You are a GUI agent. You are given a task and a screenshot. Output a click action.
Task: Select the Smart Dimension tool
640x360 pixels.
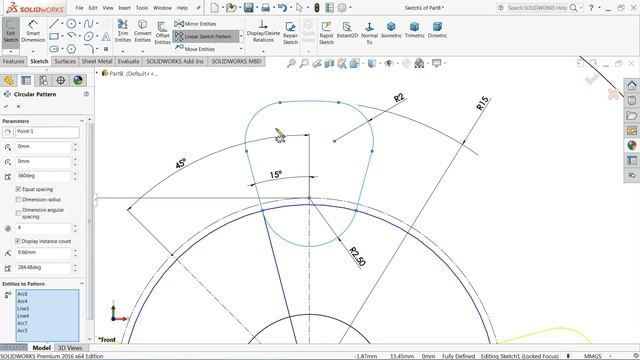[x=33, y=31]
